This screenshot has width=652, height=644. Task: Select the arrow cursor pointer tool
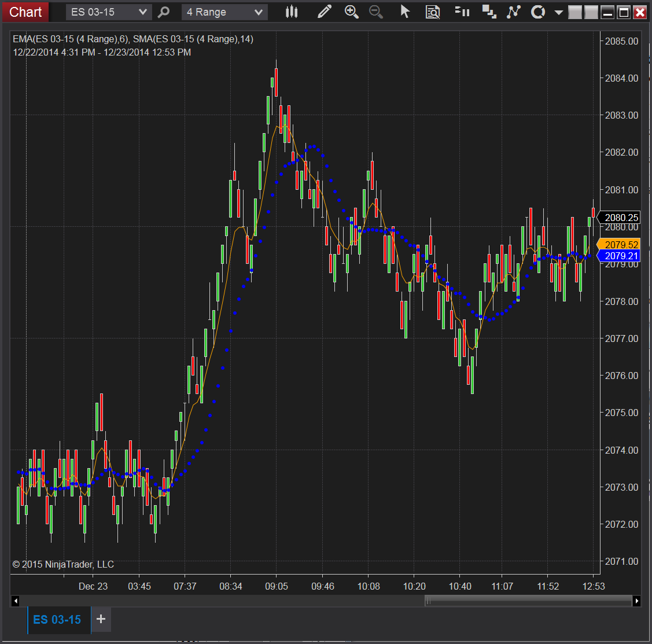(x=404, y=12)
